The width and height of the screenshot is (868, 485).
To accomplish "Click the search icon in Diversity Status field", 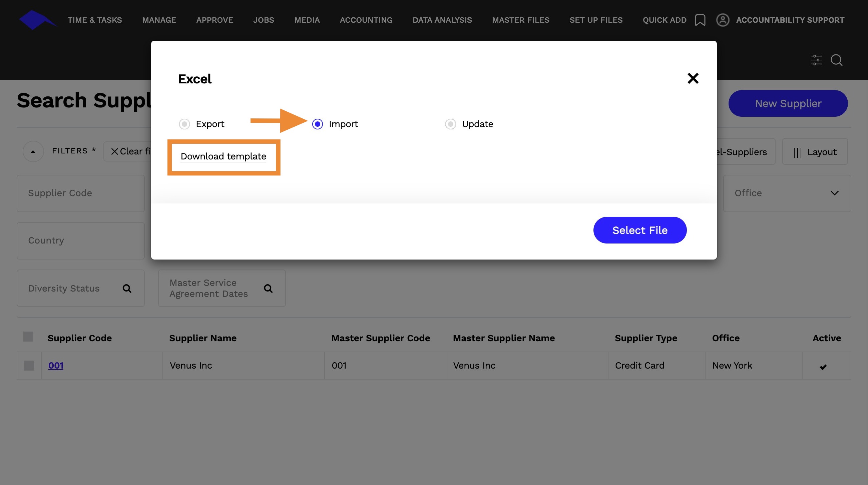I will point(127,289).
